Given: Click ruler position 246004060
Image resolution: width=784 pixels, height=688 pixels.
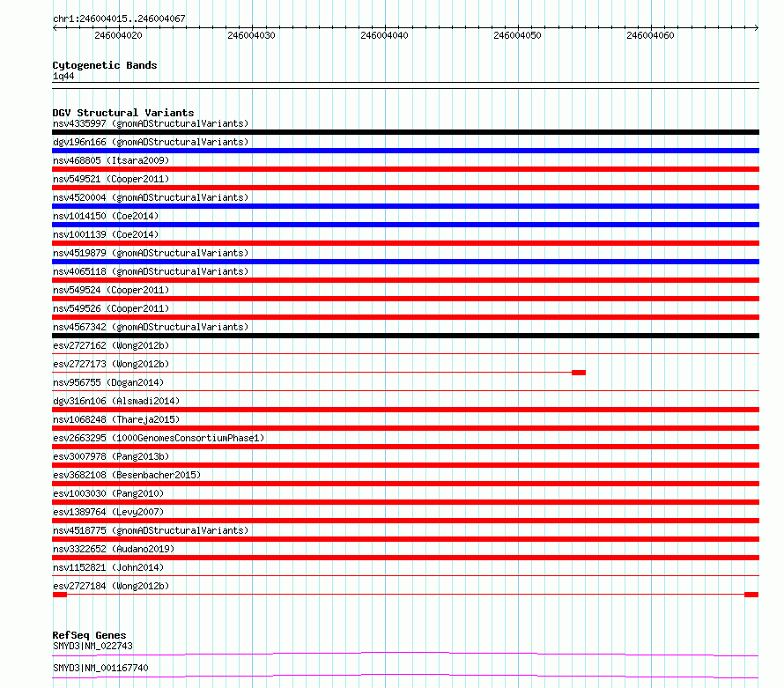Looking at the screenshot, I should 650,35.
